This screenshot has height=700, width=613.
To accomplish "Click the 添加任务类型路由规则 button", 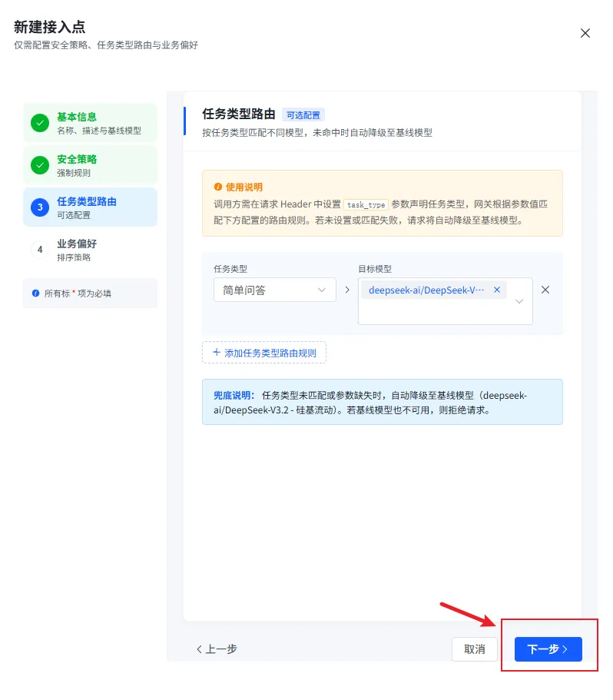I will (x=264, y=353).
